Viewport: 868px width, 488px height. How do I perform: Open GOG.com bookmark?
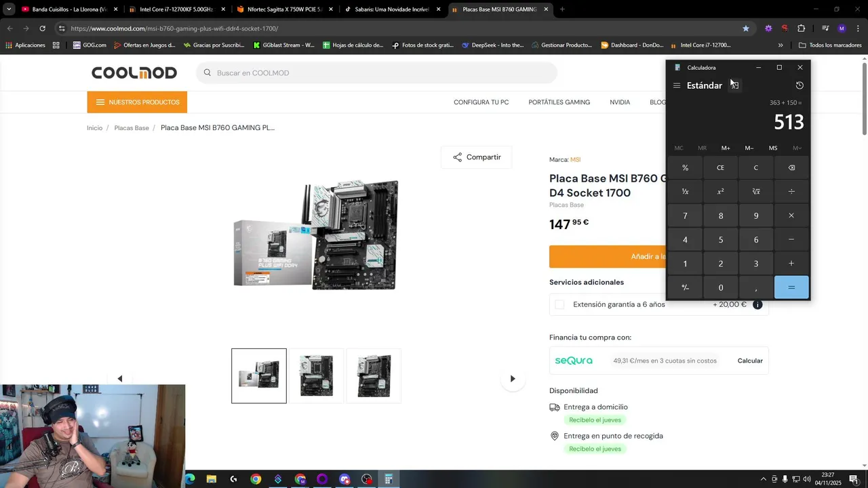[90, 45]
